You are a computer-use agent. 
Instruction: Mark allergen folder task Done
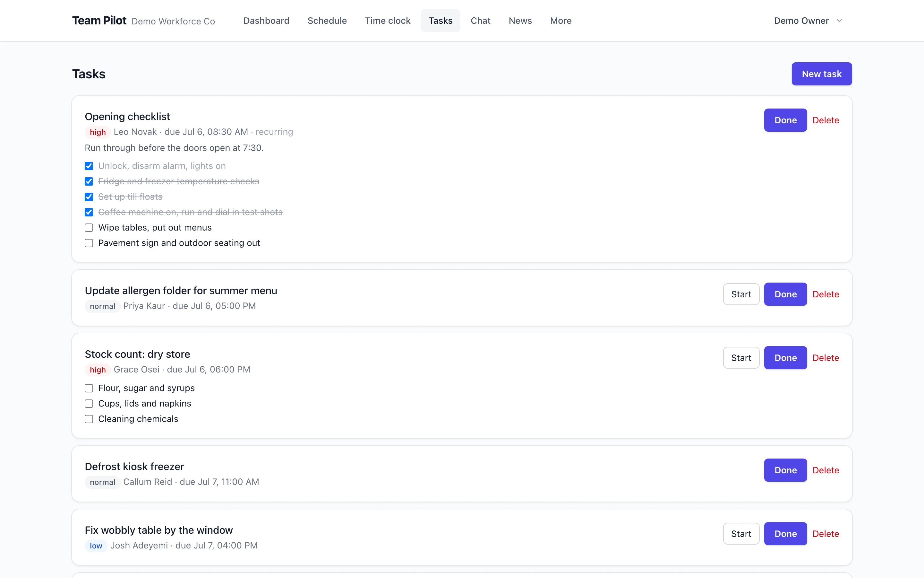point(785,294)
